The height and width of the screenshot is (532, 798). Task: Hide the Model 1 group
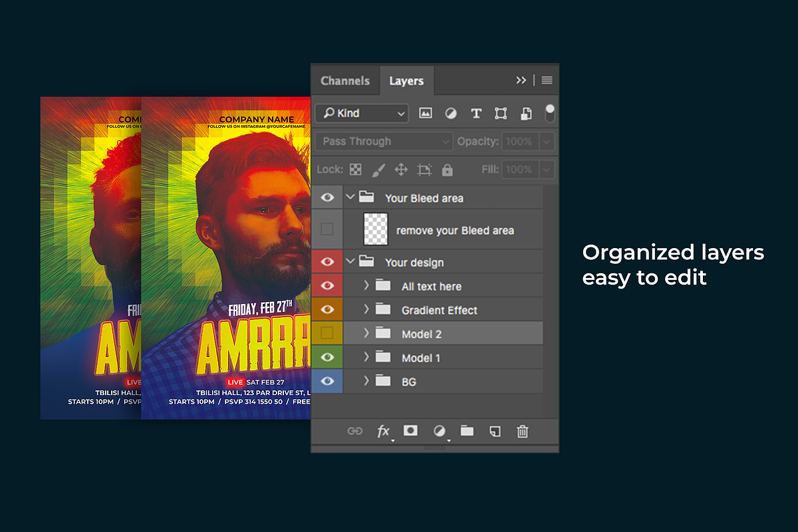[x=327, y=358]
